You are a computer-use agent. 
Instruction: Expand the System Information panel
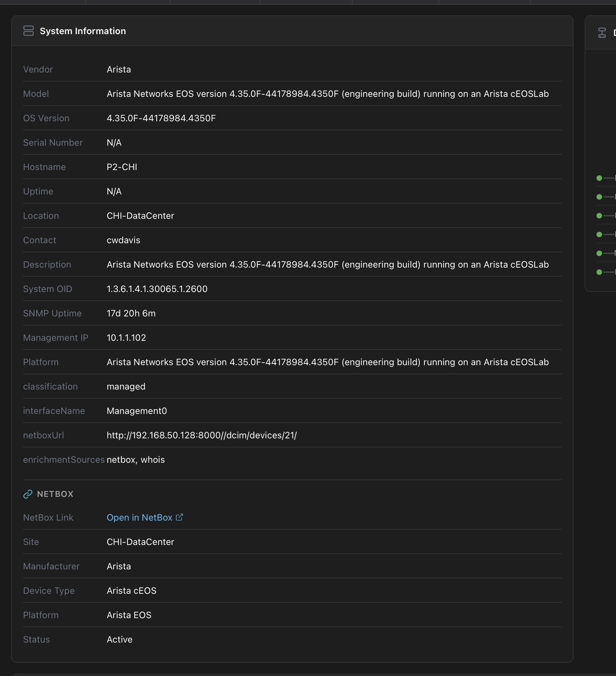(83, 31)
